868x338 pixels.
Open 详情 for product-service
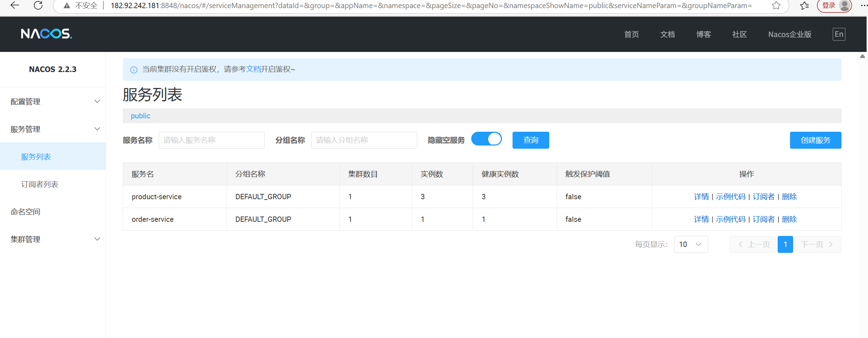pos(701,197)
